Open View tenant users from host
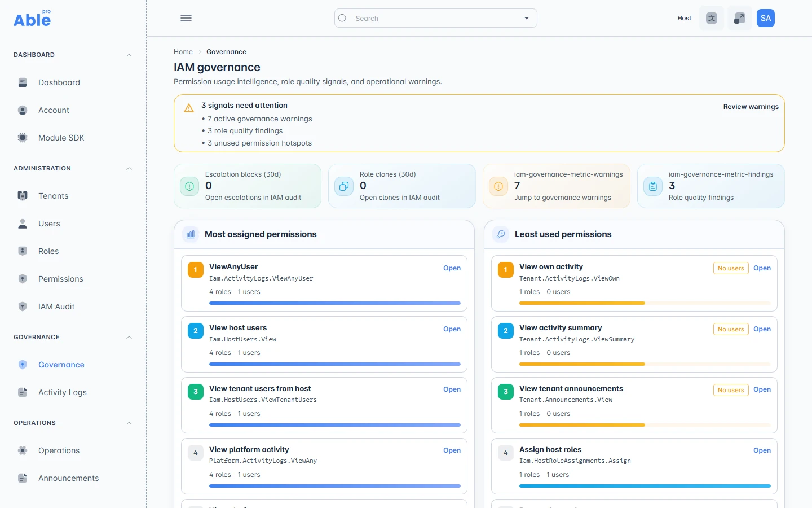Image resolution: width=812 pixels, height=508 pixels. 452,389
